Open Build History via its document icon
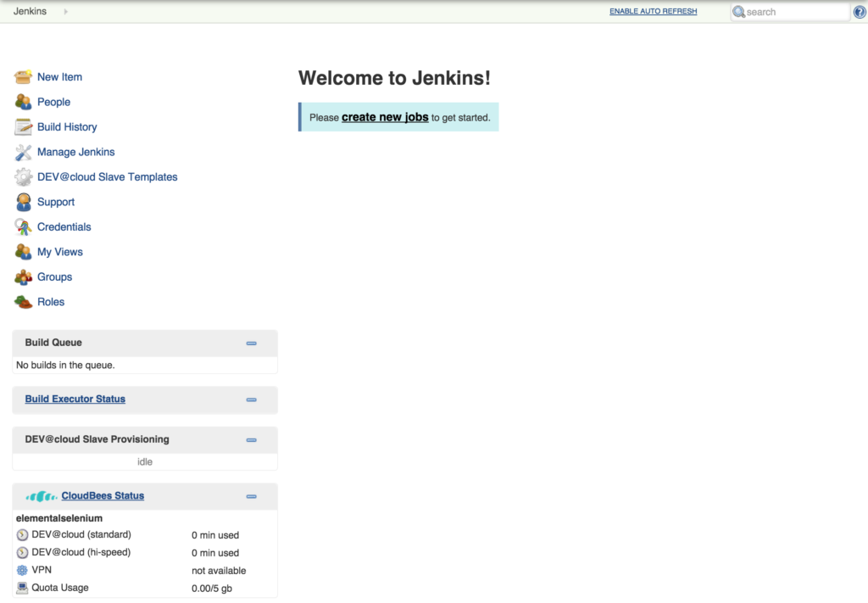The height and width of the screenshot is (603, 868). (x=23, y=126)
